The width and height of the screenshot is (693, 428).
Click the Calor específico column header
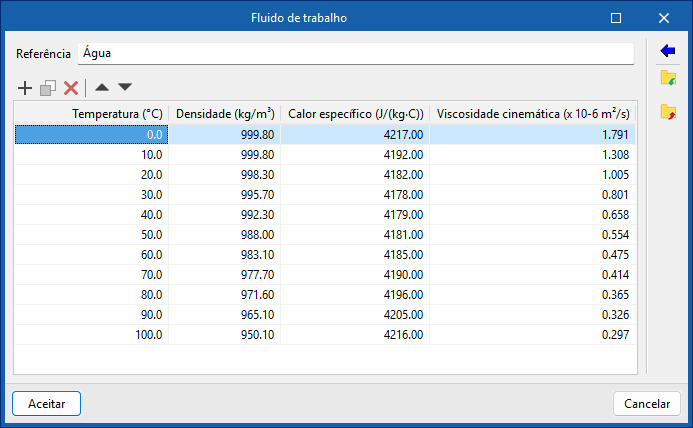coord(355,114)
